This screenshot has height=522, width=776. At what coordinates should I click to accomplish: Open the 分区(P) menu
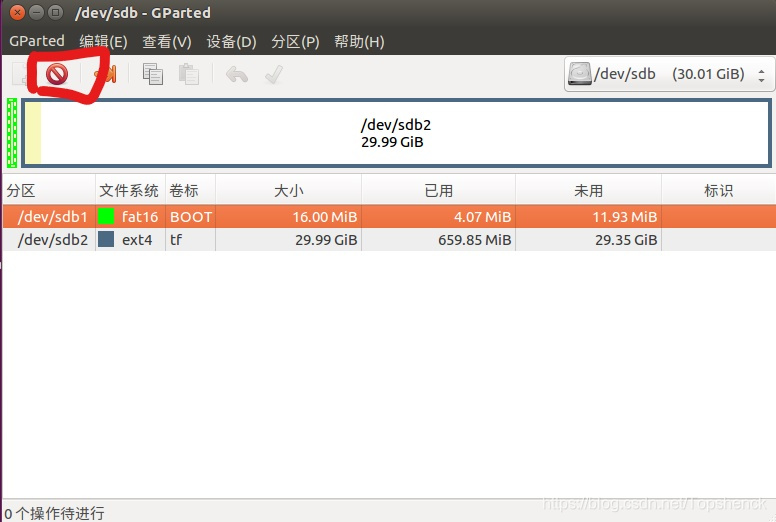[295, 42]
